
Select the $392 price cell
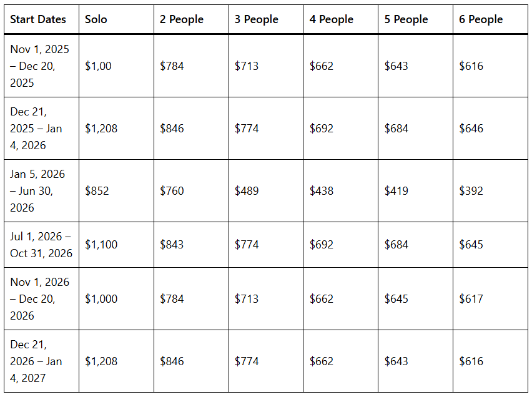click(471, 190)
